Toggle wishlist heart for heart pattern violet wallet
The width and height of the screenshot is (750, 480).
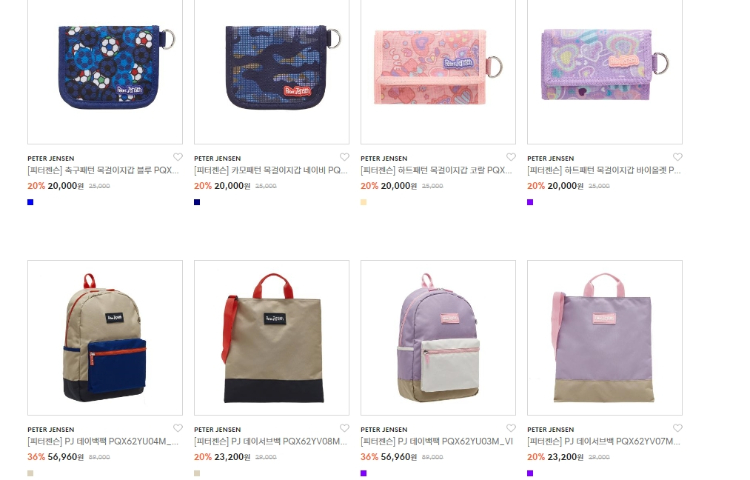pyautogui.click(x=677, y=157)
